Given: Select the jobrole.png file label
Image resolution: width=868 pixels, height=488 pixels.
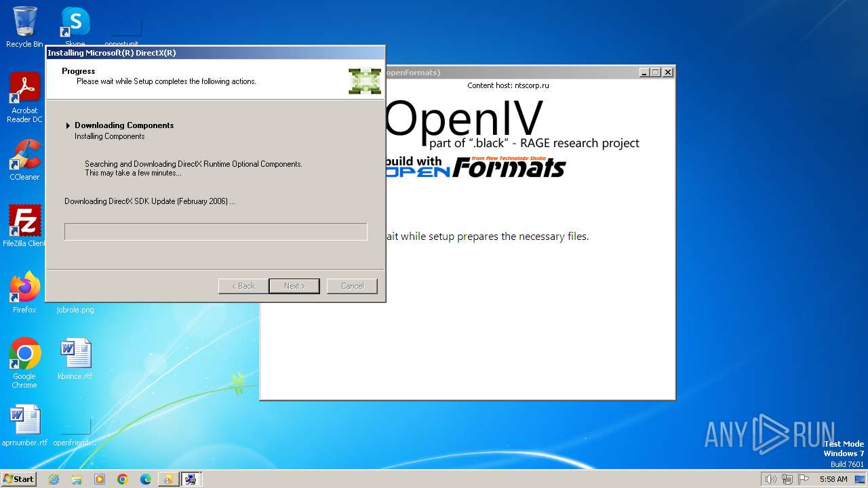Looking at the screenshot, I should coord(75,310).
